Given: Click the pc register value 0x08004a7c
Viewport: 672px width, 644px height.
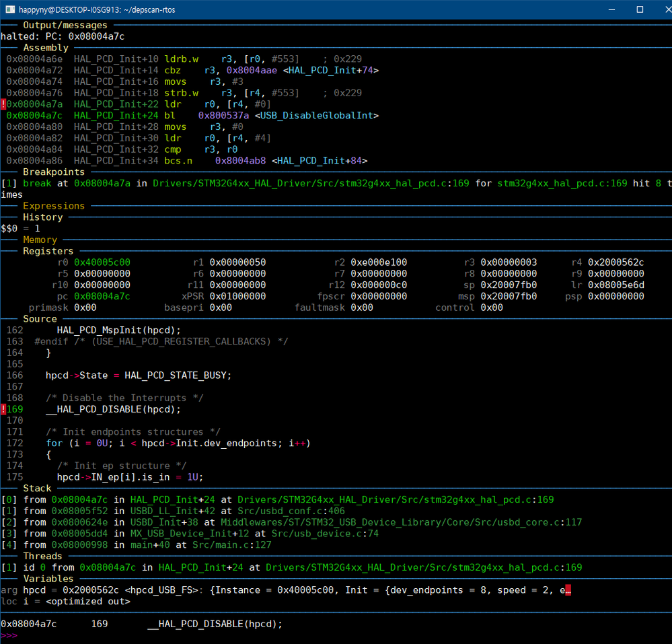Looking at the screenshot, I should pyautogui.click(x=102, y=296).
